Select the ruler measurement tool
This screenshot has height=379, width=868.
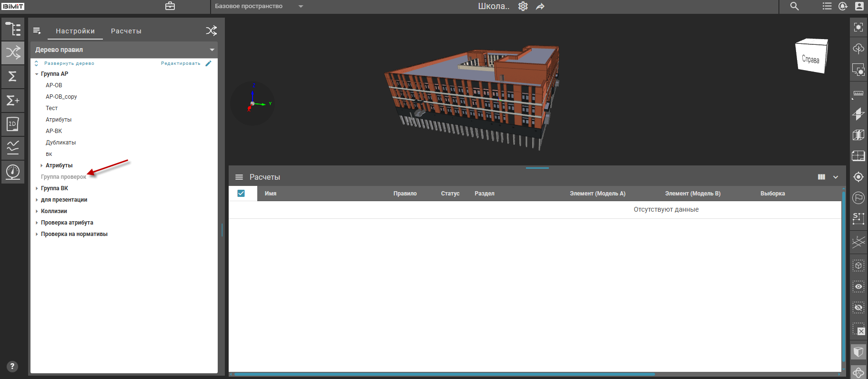pos(858,93)
